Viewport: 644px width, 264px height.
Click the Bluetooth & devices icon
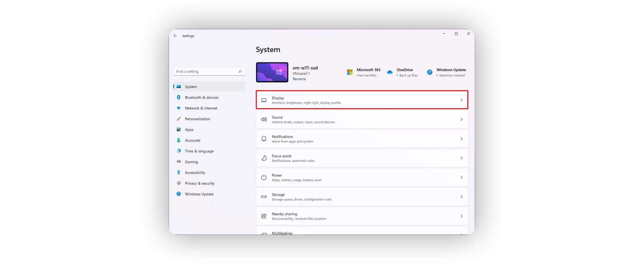[x=178, y=97]
